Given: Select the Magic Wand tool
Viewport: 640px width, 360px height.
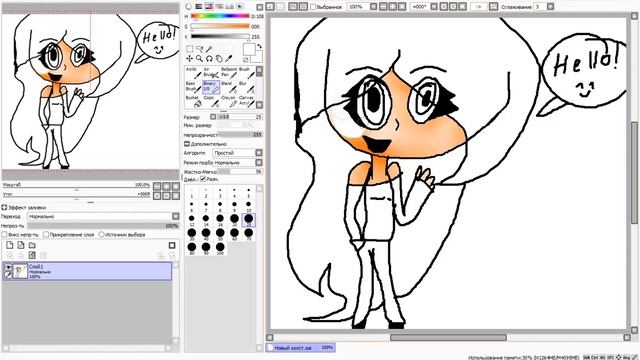Looking at the screenshot, I should 209,49.
